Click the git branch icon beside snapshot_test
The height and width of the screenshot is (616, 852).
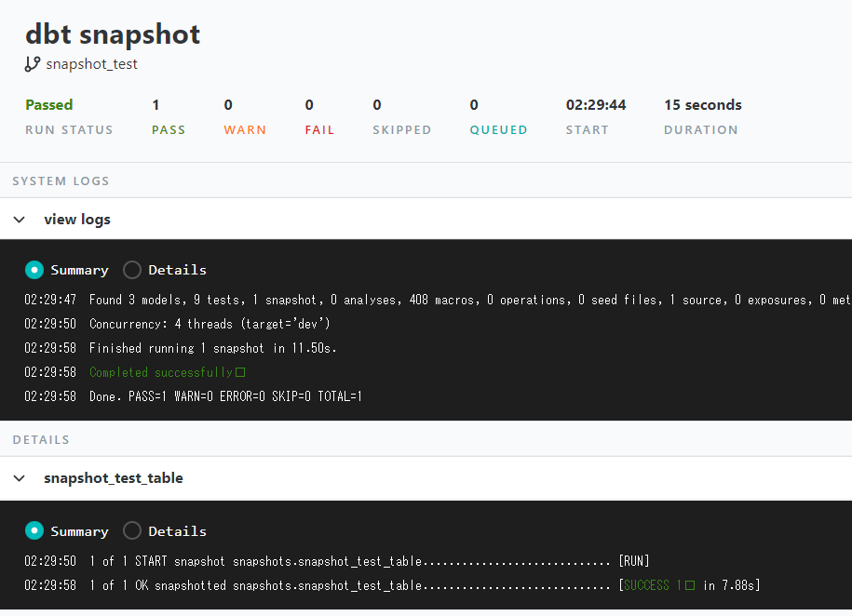coord(33,64)
